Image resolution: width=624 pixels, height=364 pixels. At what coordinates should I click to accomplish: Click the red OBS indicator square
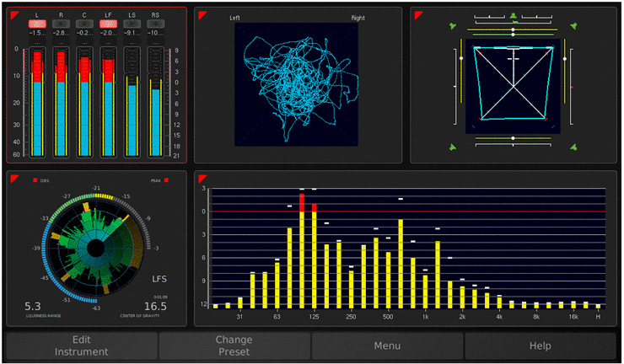(x=35, y=180)
